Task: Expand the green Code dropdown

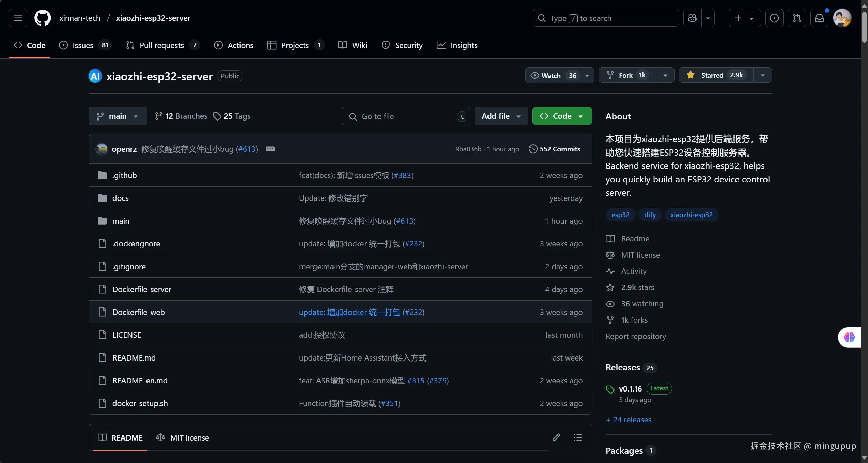Action: (562, 116)
